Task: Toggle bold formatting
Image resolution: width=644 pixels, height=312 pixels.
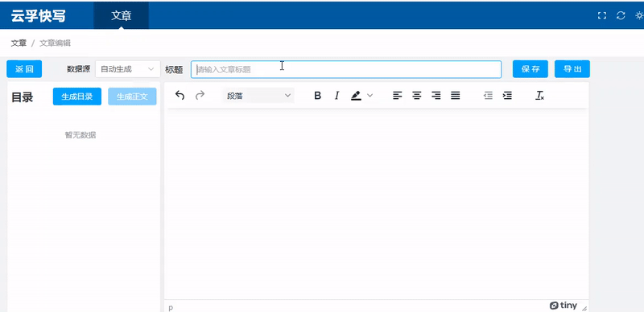Action: 317,96
